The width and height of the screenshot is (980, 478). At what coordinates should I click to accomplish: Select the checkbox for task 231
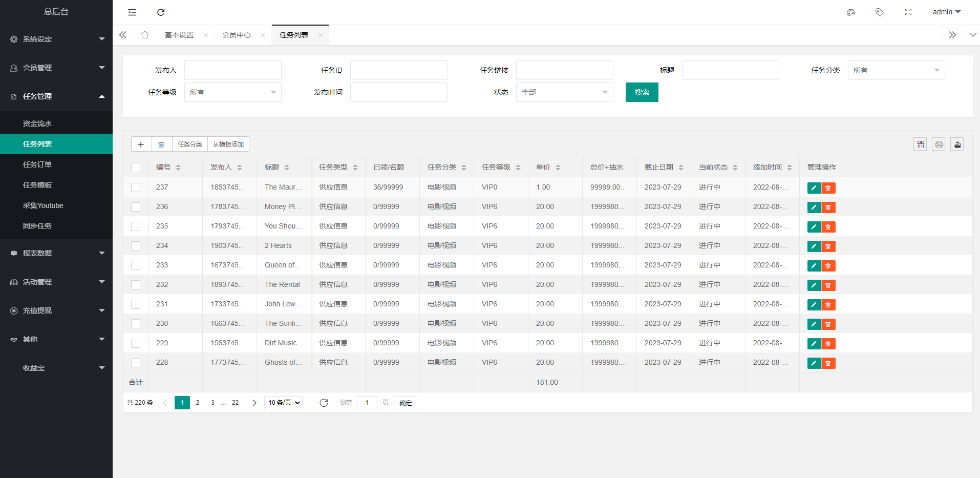point(136,304)
